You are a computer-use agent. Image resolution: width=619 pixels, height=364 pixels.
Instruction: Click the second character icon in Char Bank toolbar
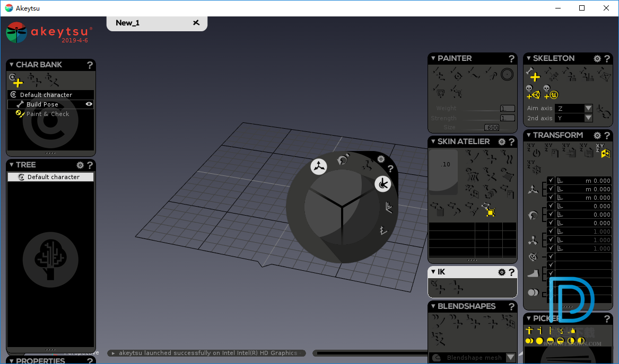tap(34, 80)
